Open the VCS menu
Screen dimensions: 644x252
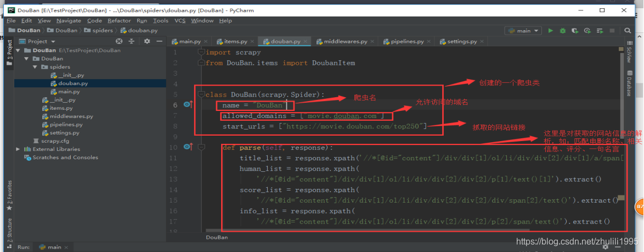pos(180,20)
